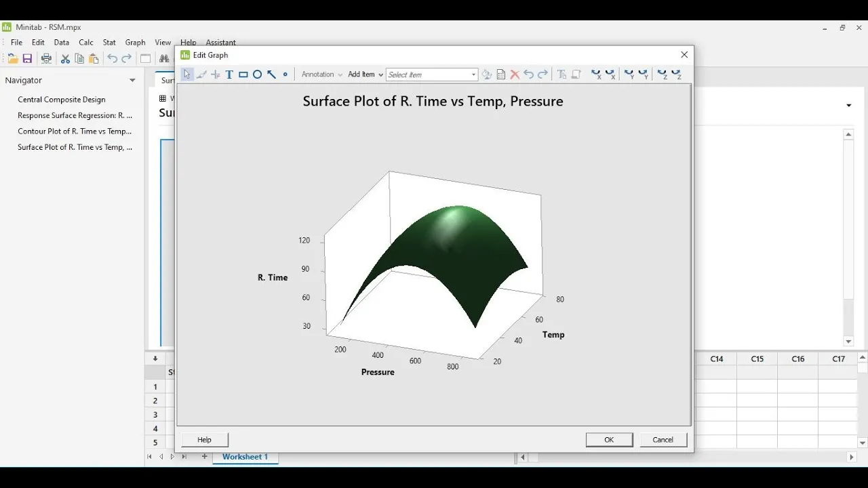Select the 'Pressure' axis label
This screenshot has width=868, height=488.
click(x=378, y=372)
